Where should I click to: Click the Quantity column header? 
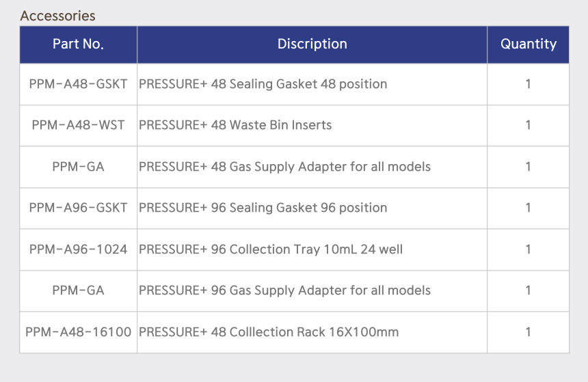pyautogui.click(x=528, y=44)
